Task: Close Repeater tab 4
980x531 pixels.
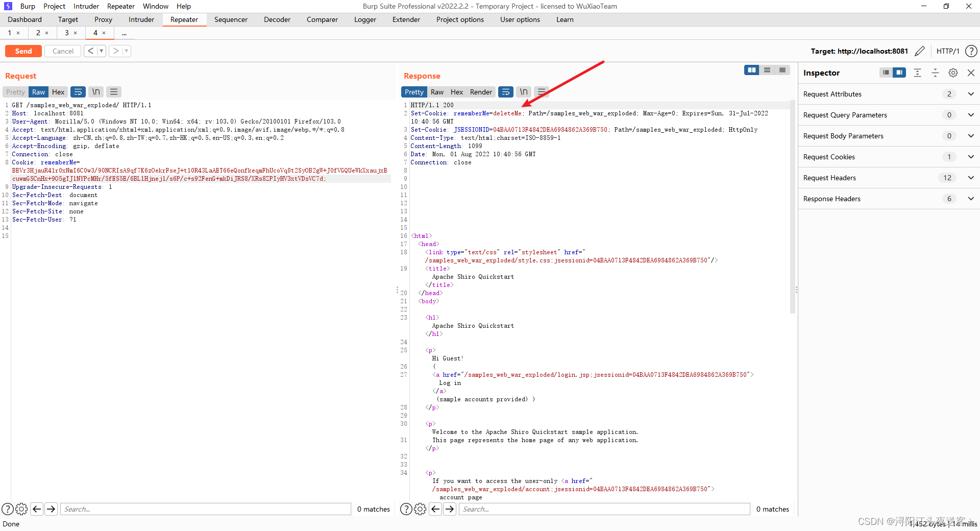Action: (x=104, y=33)
